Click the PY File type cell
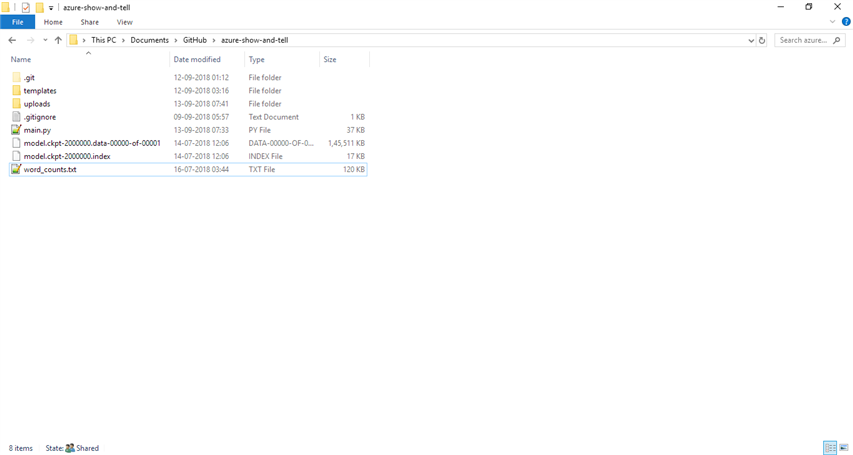The height and width of the screenshot is (455, 853). (x=259, y=130)
